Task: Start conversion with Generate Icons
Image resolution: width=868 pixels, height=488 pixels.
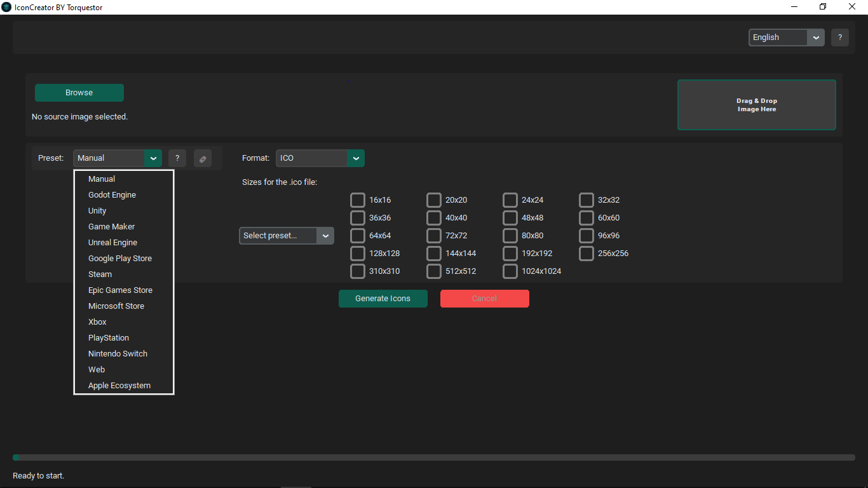Action: [x=383, y=299]
